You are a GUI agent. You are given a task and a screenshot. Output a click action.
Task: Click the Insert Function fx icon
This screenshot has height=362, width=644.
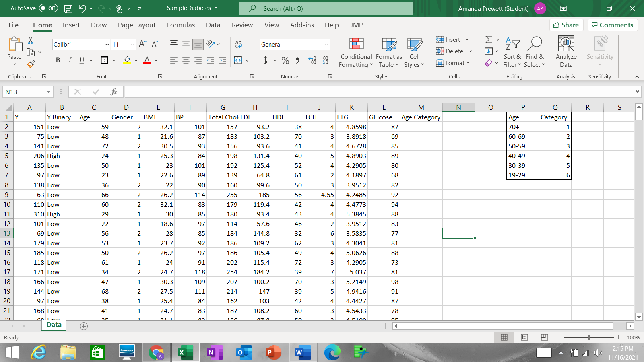tap(114, 92)
